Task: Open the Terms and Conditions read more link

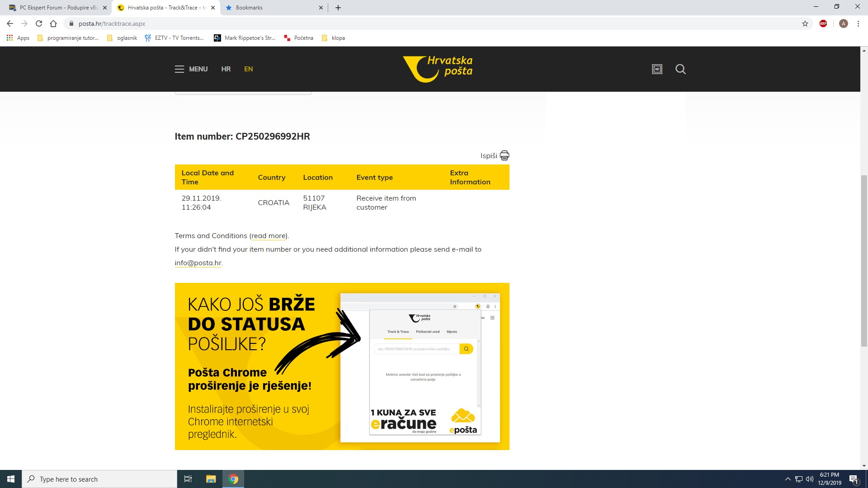Action: (269, 236)
